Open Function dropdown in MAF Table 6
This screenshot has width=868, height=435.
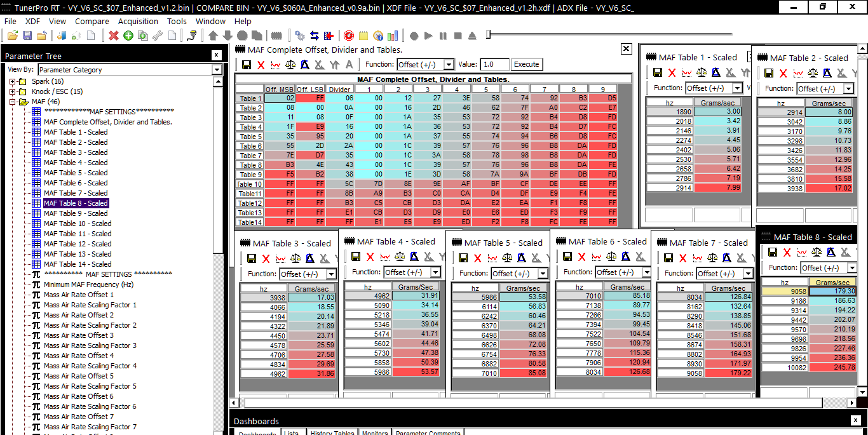[647, 272]
